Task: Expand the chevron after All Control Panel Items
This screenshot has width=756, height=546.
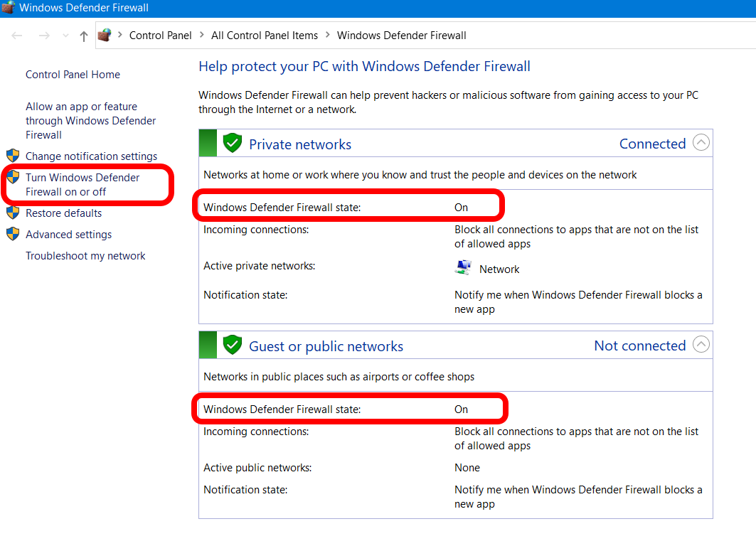Action: 327,35
